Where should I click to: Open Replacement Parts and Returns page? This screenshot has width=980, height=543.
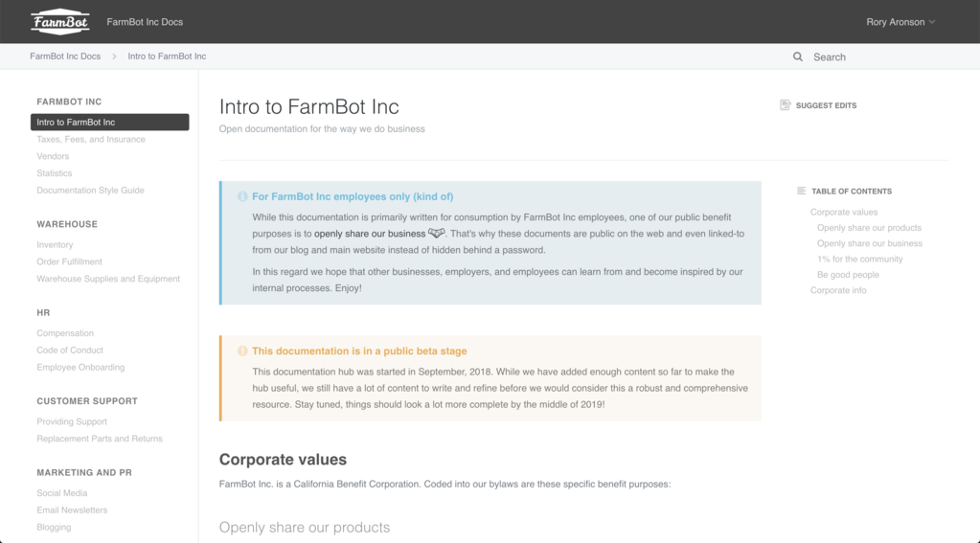[x=100, y=439]
